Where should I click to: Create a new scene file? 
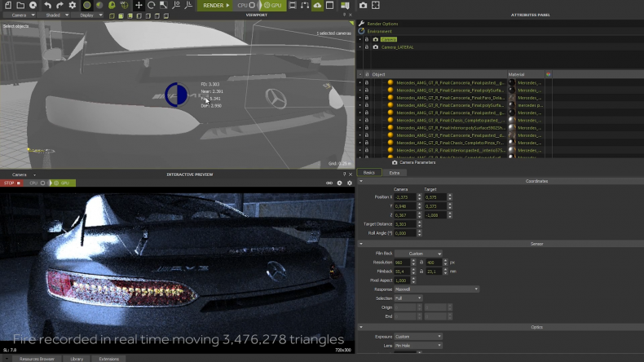click(8, 6)
